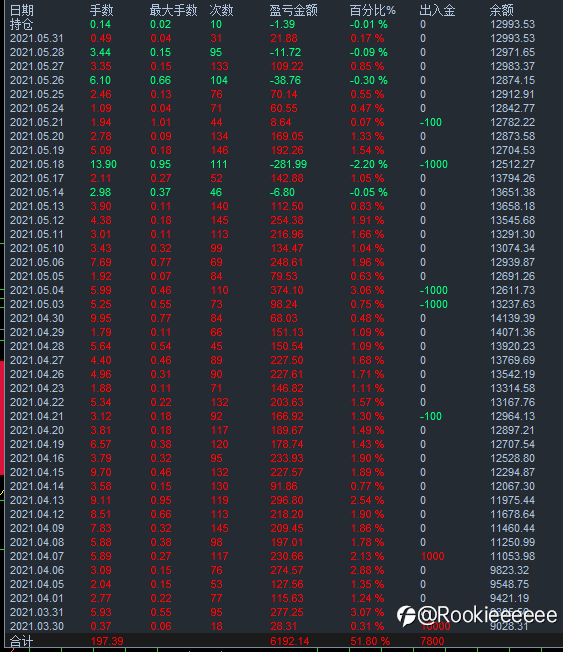
Task: Select the 2021.05.18 date row
Action: pyautogui.click(x=37, y=165)
